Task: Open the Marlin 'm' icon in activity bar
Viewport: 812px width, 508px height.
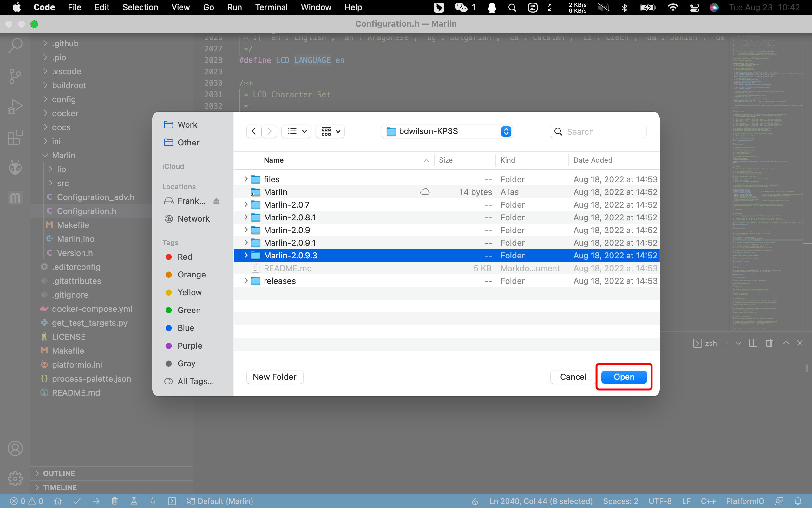Action: 15,198
